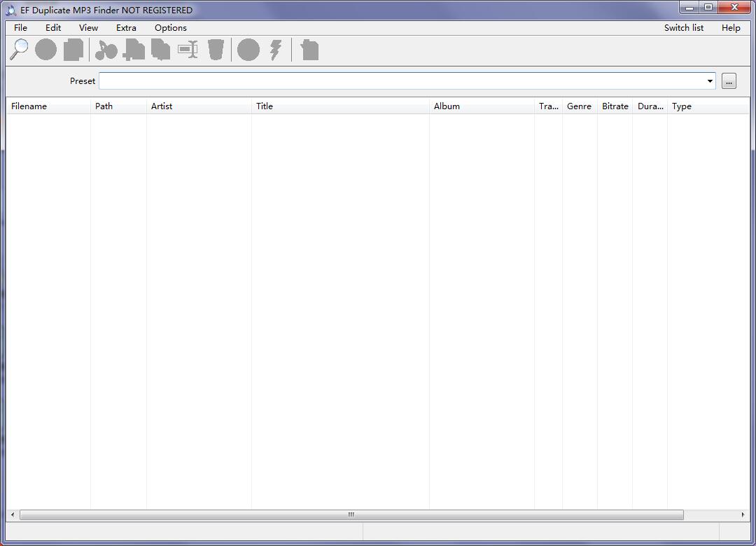756x546 pixels.
Task: Click the magnifying glass search icon
Action: [20, 50]
